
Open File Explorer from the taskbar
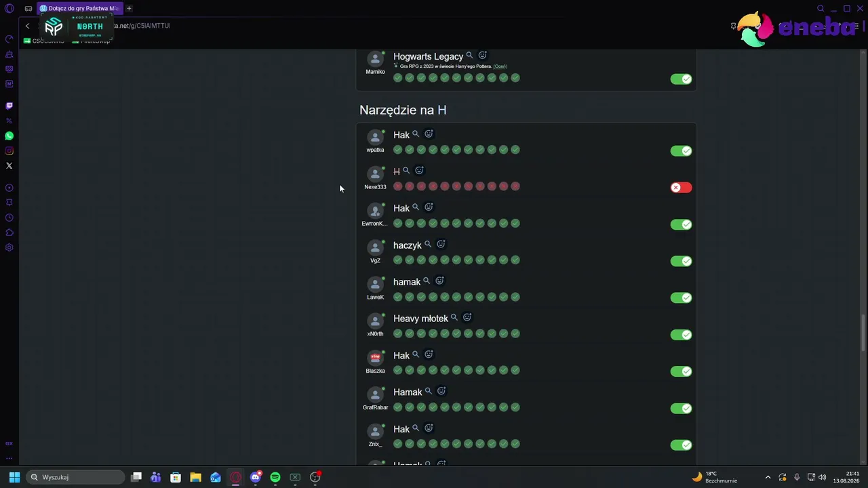(x=195, y=477)
